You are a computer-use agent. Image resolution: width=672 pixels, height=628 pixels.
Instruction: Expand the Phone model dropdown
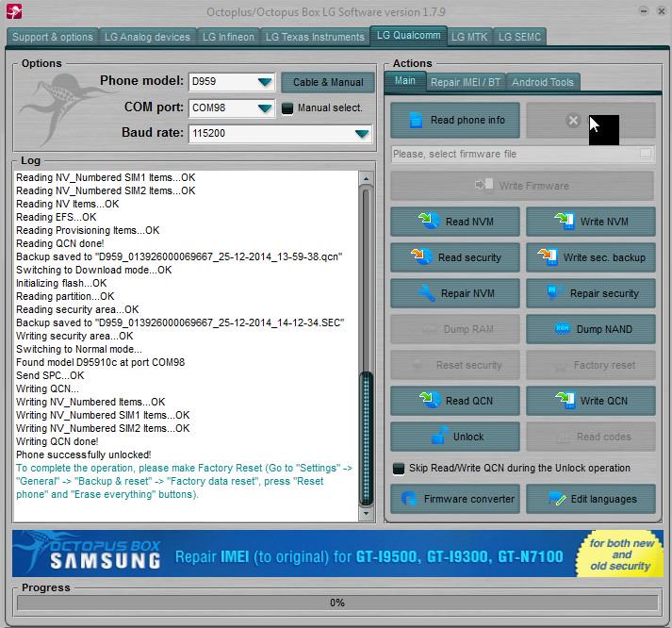coord(265,81)
